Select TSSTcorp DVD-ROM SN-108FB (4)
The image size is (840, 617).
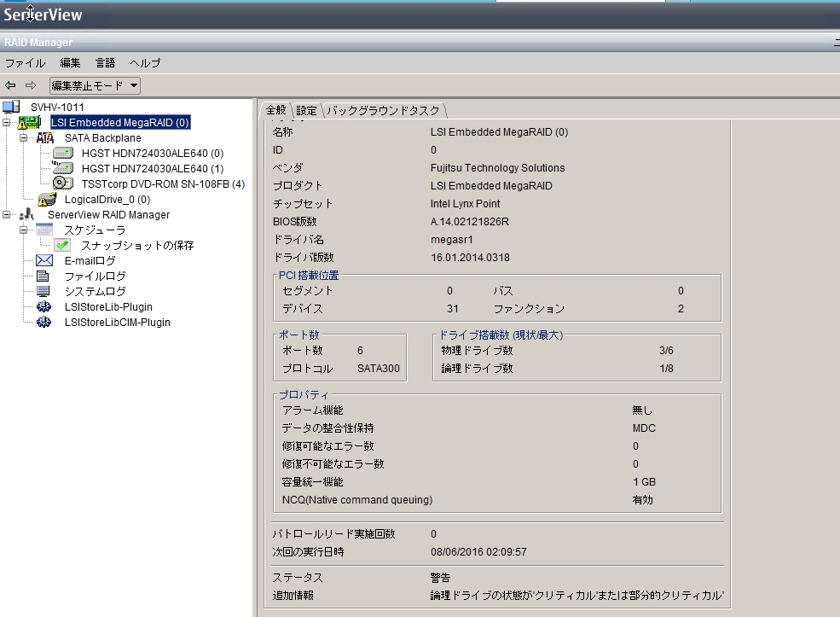coord(163,183)
